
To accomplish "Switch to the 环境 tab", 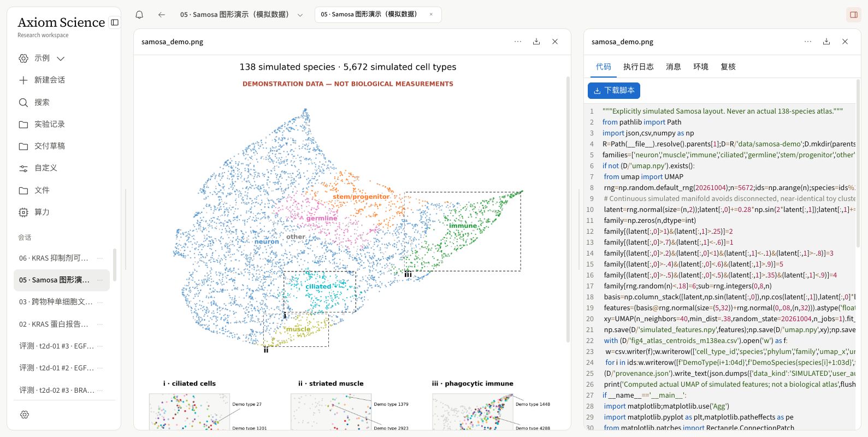I will click(701, 67).
